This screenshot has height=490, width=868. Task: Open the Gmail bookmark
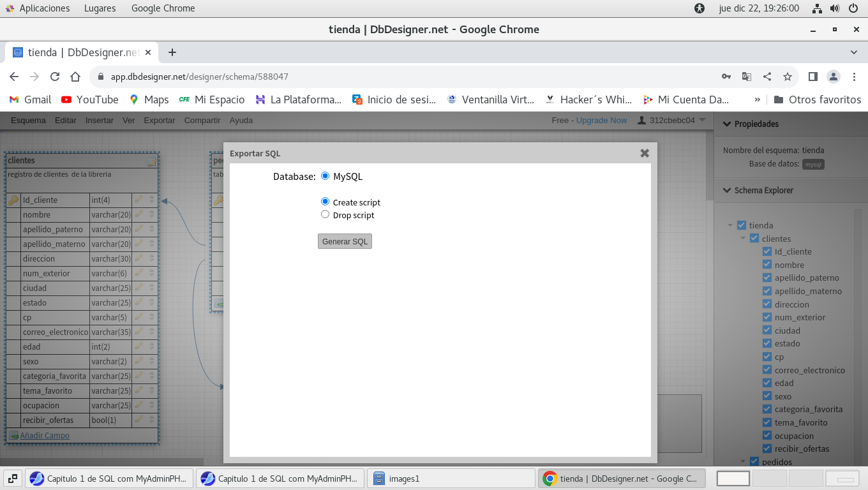pos(30,100)
